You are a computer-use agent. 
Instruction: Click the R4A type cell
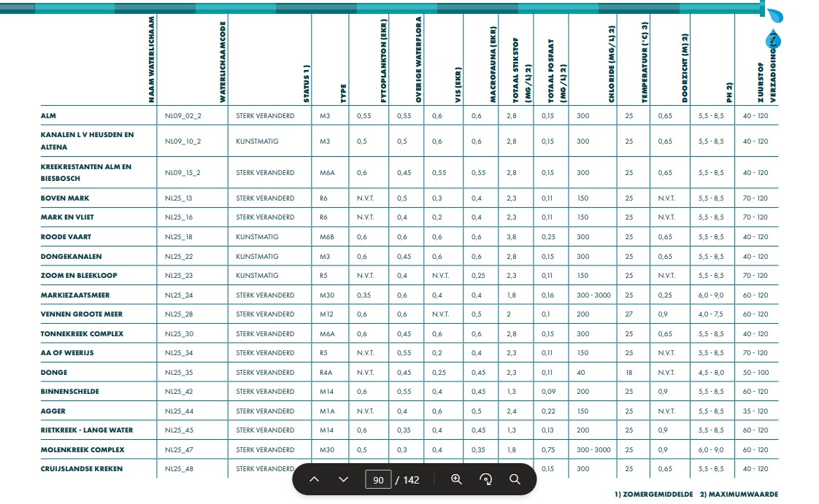click(326, 373)
